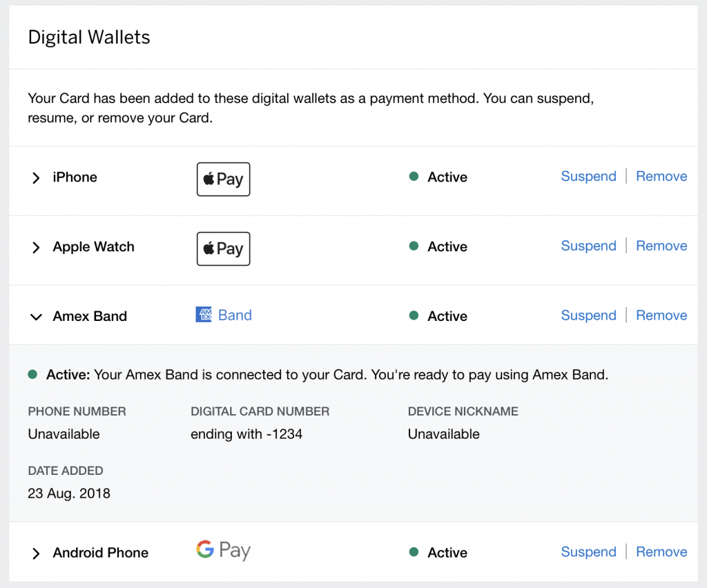This screenshot has height=588, width=707.
Task: Click the Apple Pay logo for Apple Watch
Action: point(223,248)
